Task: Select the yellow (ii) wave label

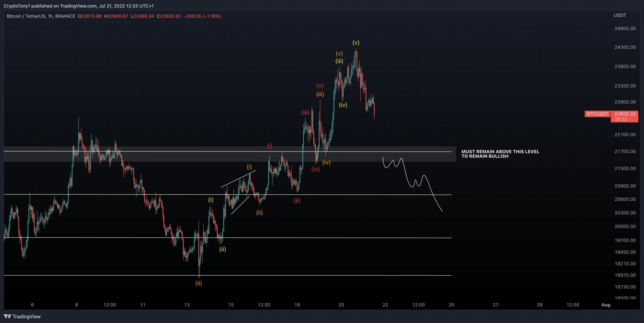Action: pyautogui.click(x=222, y=249)
